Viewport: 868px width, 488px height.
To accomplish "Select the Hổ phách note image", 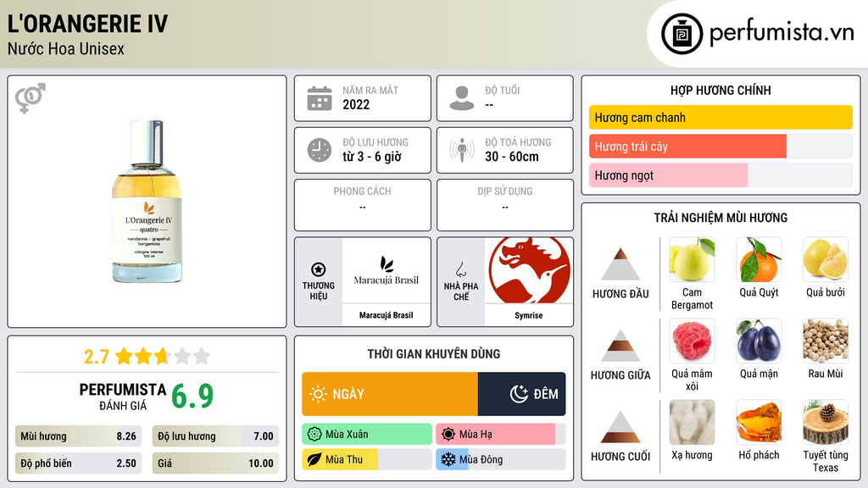I will tap(759, 422).
